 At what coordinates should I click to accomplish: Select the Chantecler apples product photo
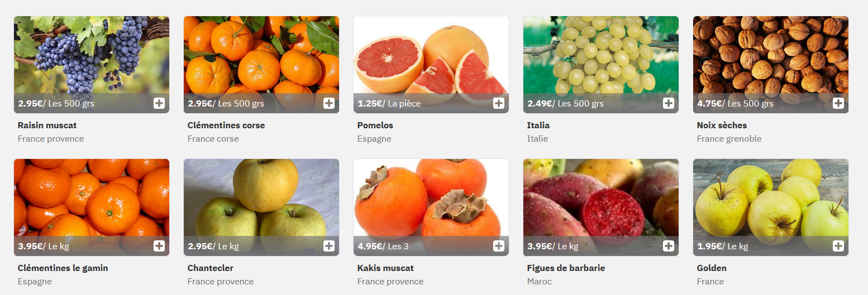tap(261, 207)
